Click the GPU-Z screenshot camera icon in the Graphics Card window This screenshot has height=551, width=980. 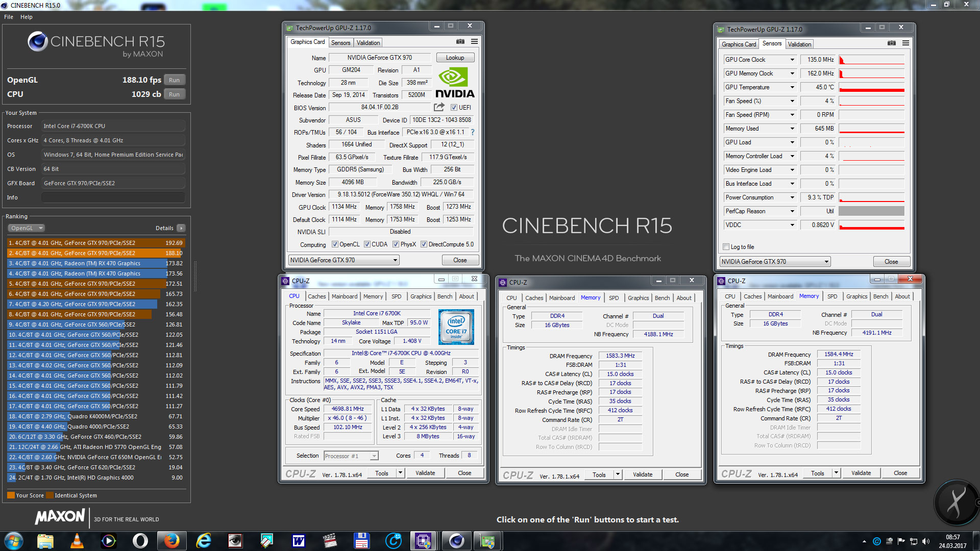[x=460, y=42]
